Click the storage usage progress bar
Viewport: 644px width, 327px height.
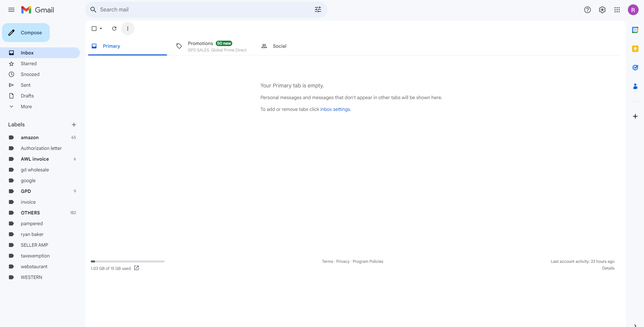[128, 261]
